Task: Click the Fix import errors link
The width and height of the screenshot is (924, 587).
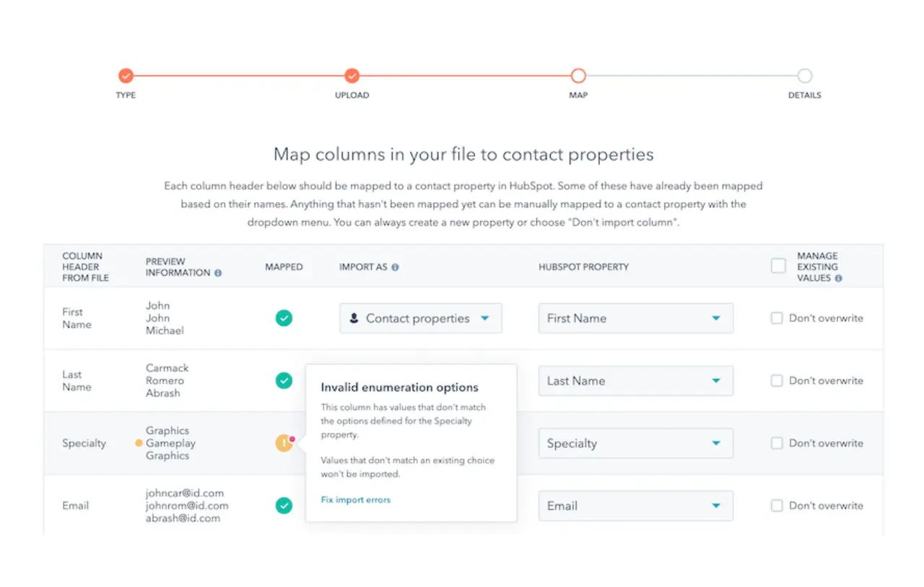Action: [355, 499]
